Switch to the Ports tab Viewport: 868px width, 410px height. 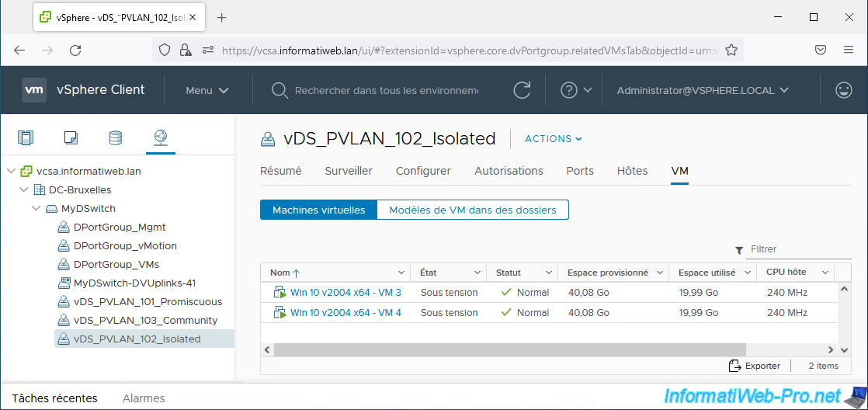[580, 171]
